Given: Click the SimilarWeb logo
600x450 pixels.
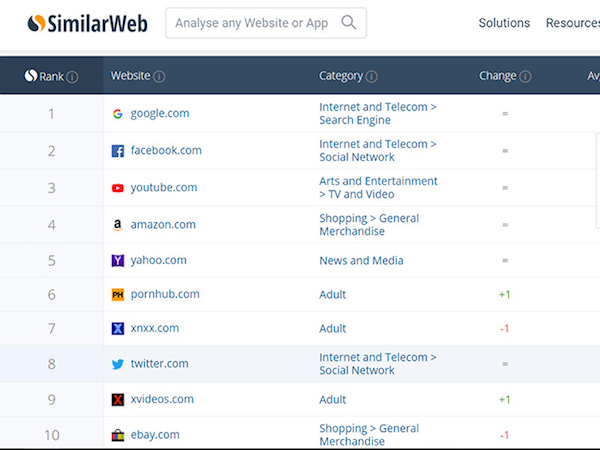Looking at the screenshot, I should tap(88, 23).
